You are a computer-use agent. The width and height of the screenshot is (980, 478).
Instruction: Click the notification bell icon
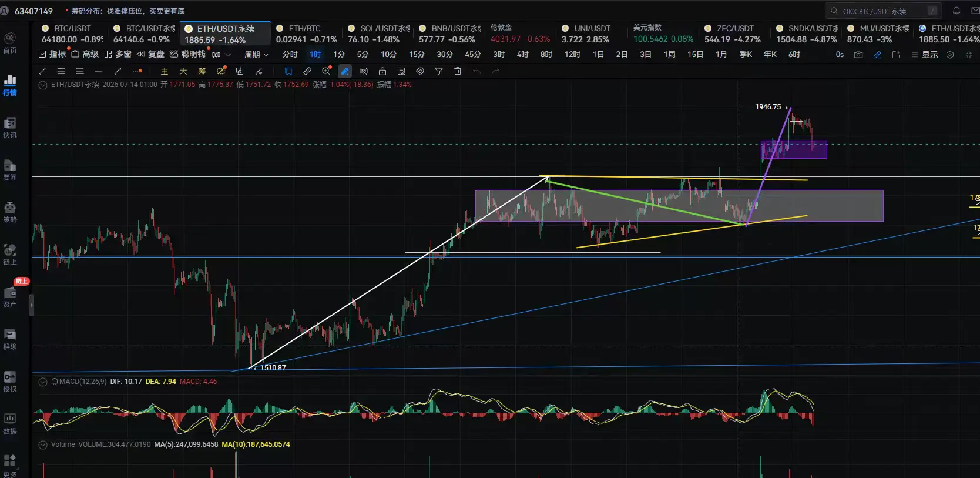point(956,11)
